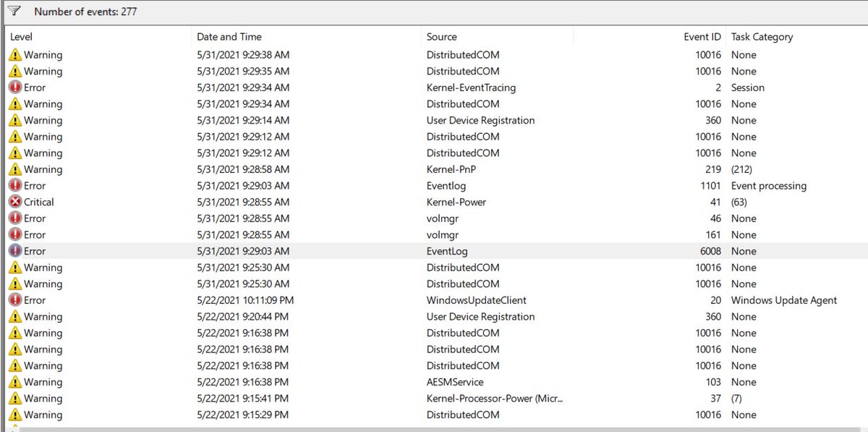Click Warning icon on the 9:29:35 AM row
The height and width of the screenshot is (432, 868).
coord(15,72)
